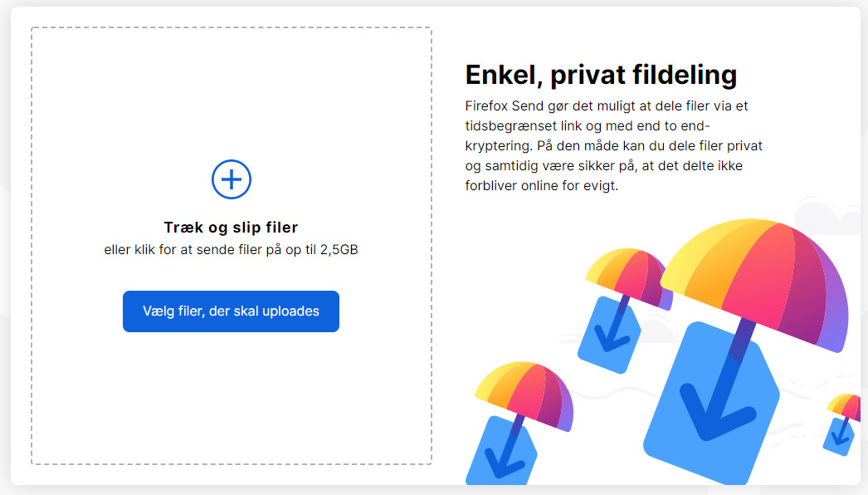Click the tiny umbrella at right edge
Viewport: 868px width, 495px height.
click(x=843, y=424)
